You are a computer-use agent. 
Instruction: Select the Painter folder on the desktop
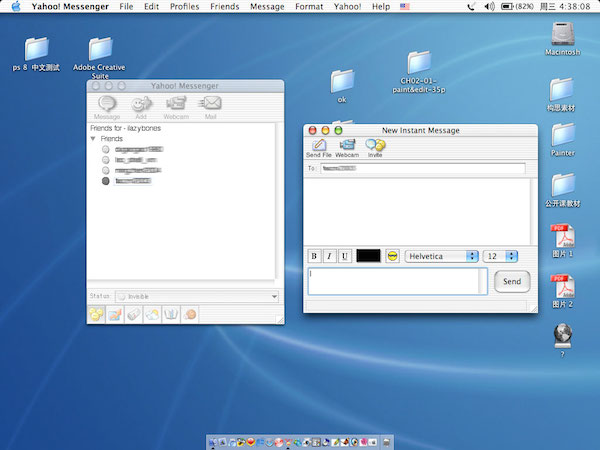[562, 134]
